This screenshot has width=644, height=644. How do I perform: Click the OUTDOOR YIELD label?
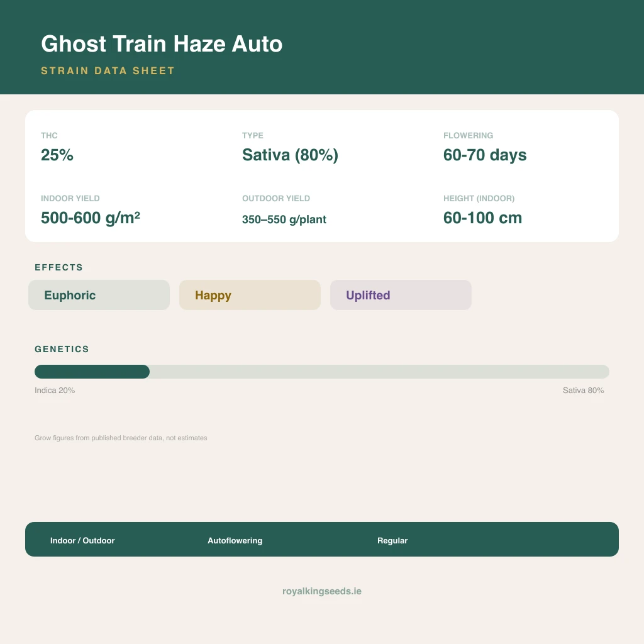276,198
